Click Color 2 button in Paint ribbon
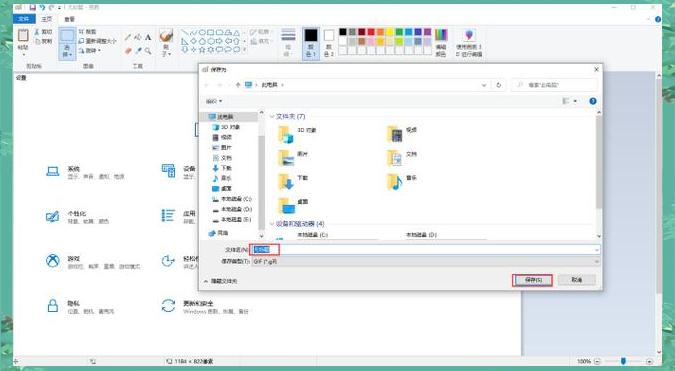675x371 pixels. pos(329,43)
